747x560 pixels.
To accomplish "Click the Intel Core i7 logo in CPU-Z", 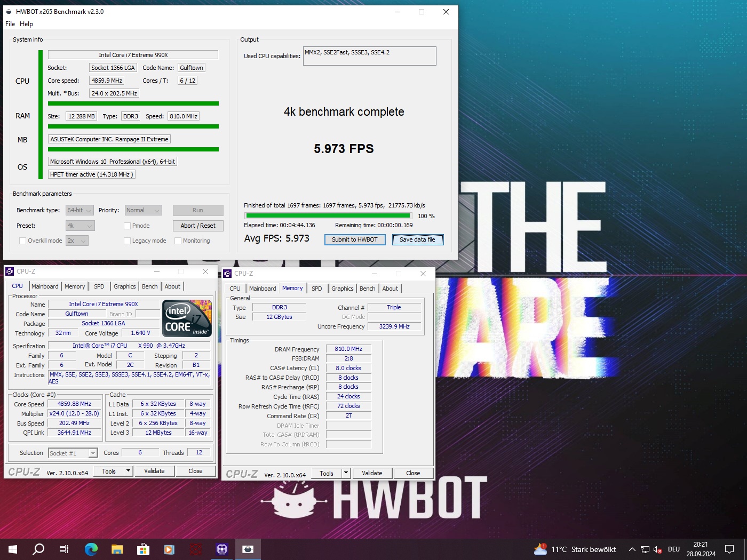I will (187, 318).
